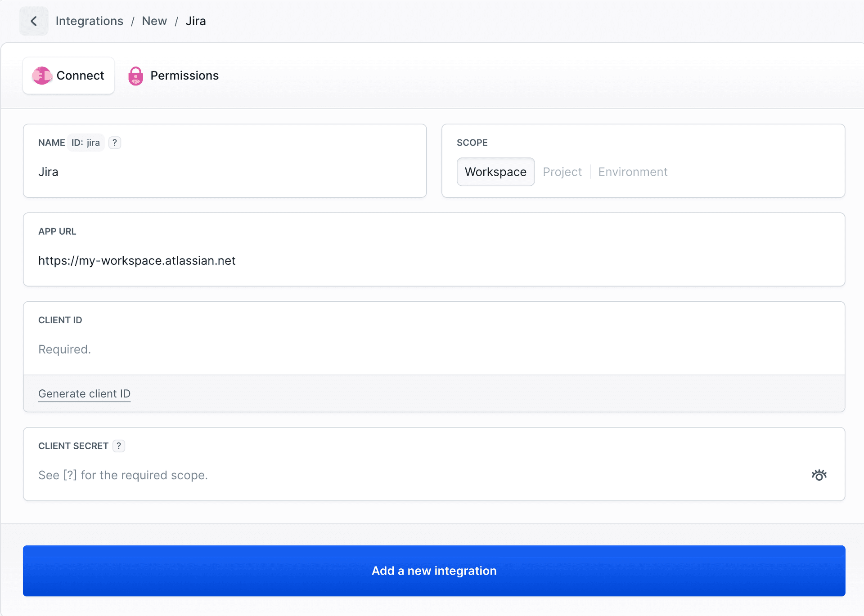Screen dimensions: 864x616
Task: Edit the Name field containing Jira
Action: pos(225,172)
